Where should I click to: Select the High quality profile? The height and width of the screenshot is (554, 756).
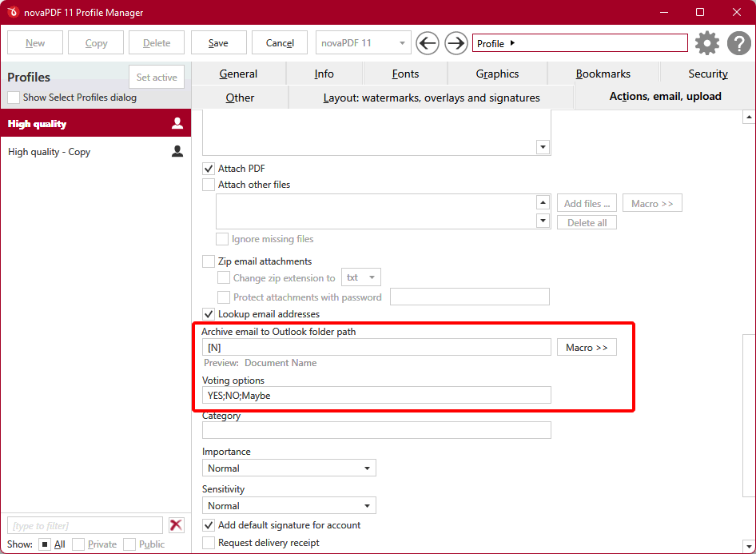coord(96,123)
